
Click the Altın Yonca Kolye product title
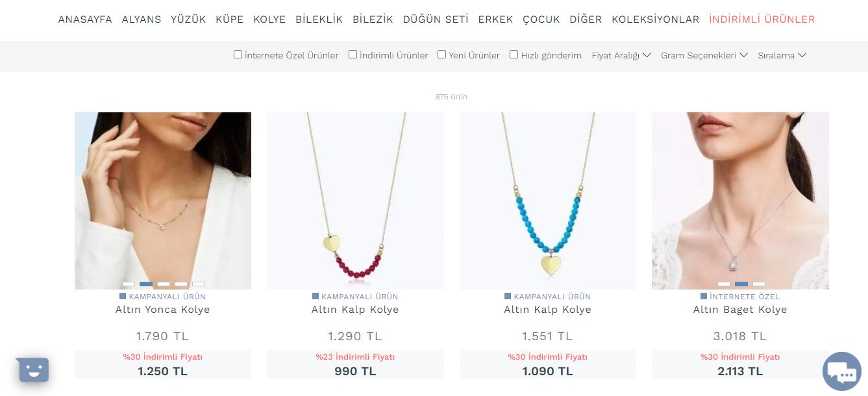tap(163, 310)
